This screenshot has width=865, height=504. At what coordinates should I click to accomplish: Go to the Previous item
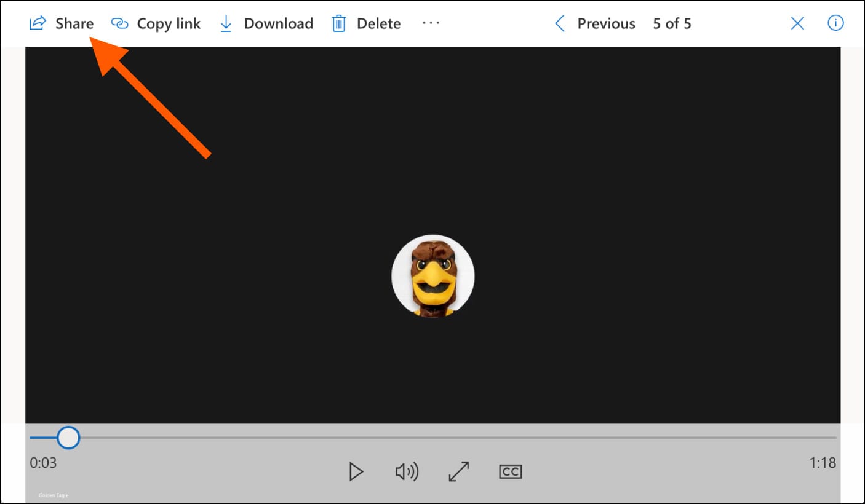point(605,24)
